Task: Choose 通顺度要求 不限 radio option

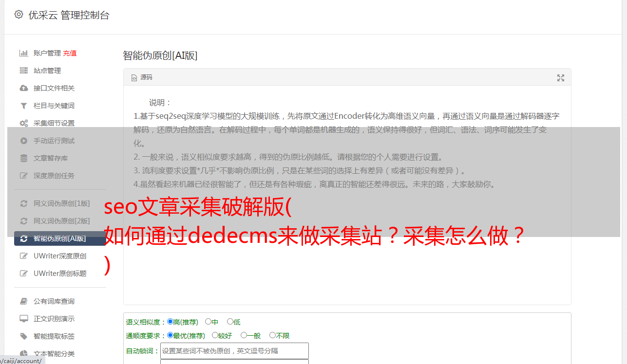Action: click(x=272, y=335)
